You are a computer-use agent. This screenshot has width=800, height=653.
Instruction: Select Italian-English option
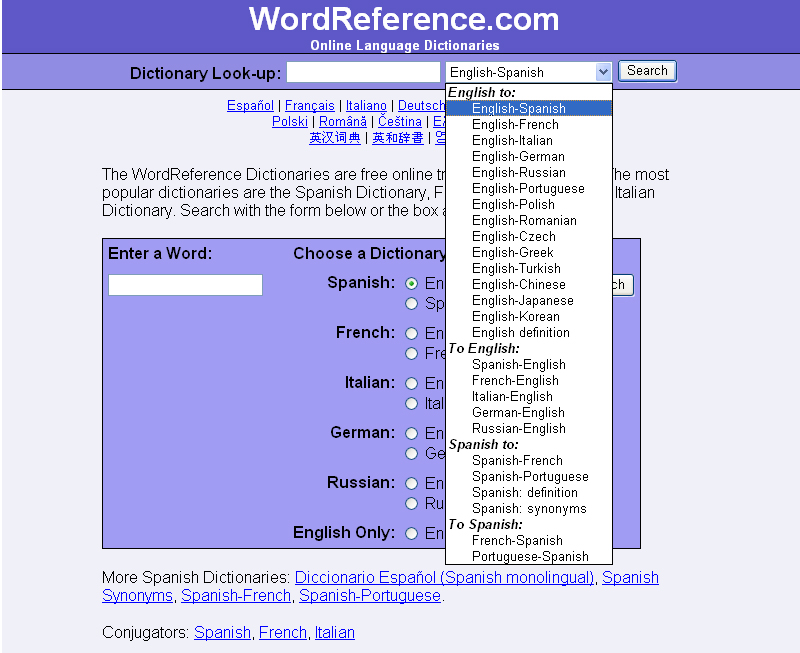click(x=529, y=396)
